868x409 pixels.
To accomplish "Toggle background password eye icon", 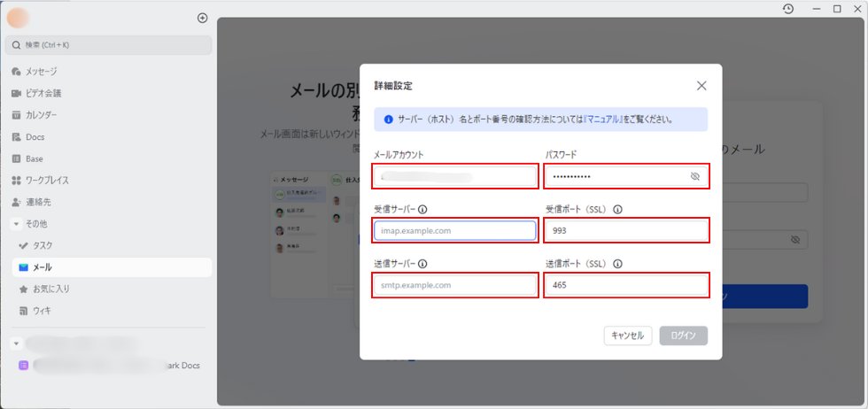I will [x=795, y=240].
